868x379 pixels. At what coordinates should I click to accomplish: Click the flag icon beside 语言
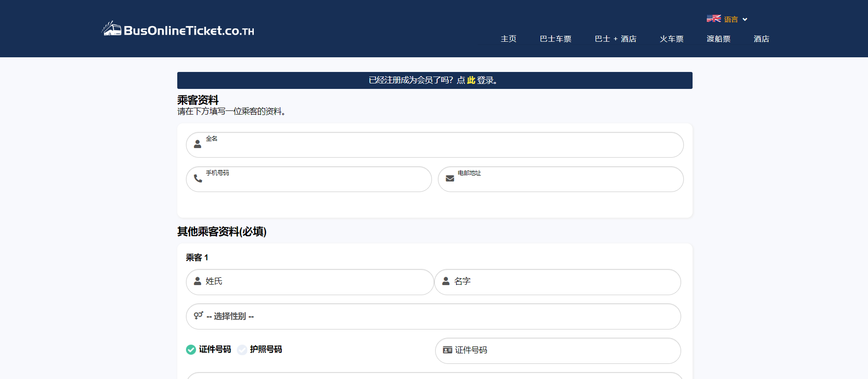point(714,19)
